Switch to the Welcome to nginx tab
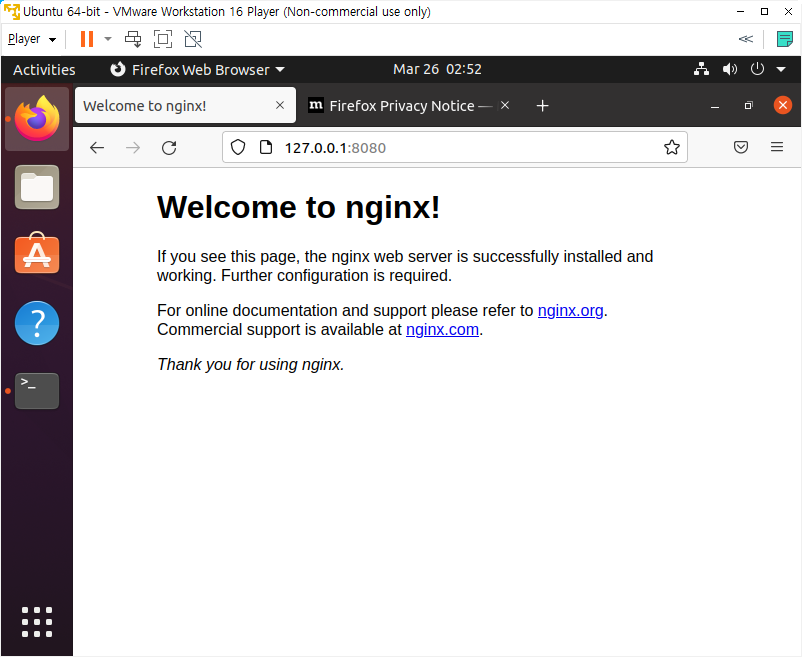 (185, 105)
